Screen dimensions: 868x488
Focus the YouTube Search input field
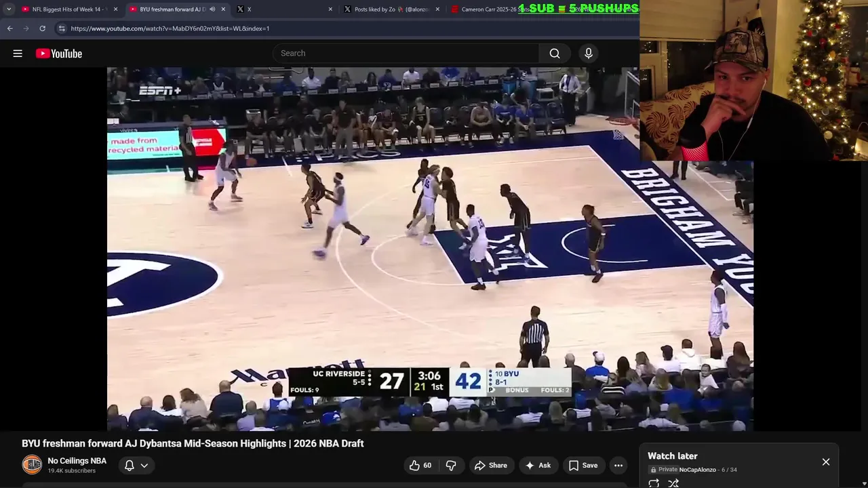click(x=406, y=54)
